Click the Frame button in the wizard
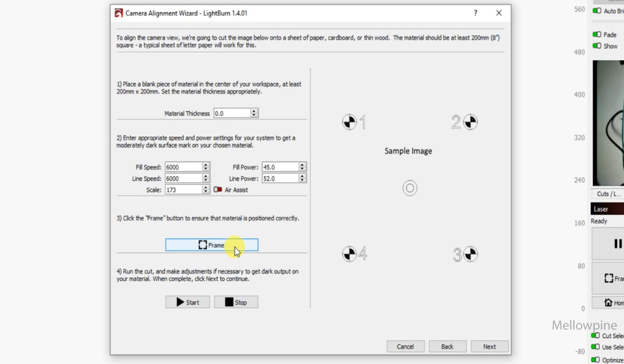Image resolution: width=624 pixels, height=364 pixels. pyautogui.click(x=212, y=245)
